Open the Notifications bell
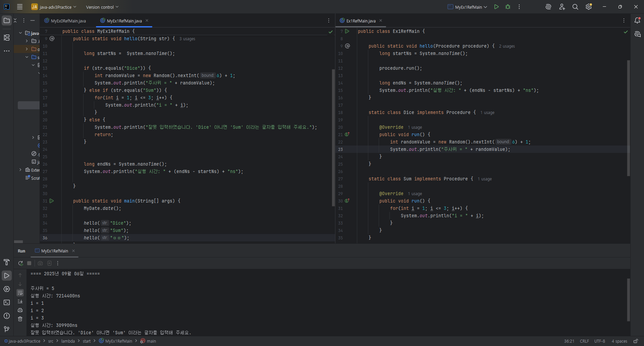The height and width of the screenshot is (346, 644). (637, 20)
